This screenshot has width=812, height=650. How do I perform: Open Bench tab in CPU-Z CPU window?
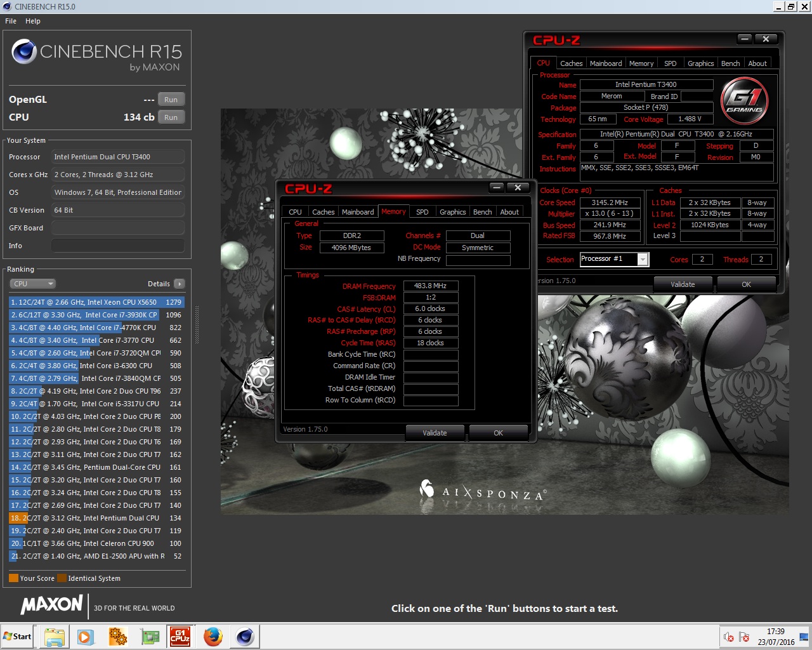point(731,63)
